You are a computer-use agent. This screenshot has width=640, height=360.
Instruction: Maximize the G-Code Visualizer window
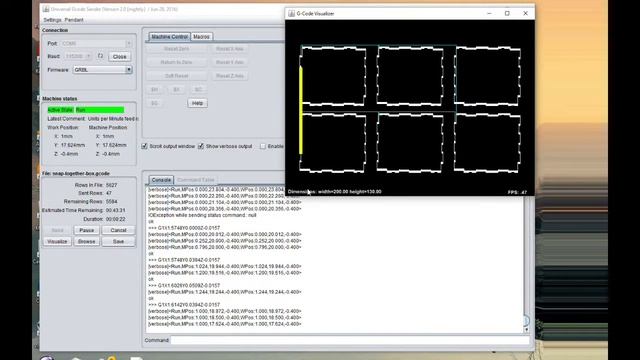pos(507,13)
